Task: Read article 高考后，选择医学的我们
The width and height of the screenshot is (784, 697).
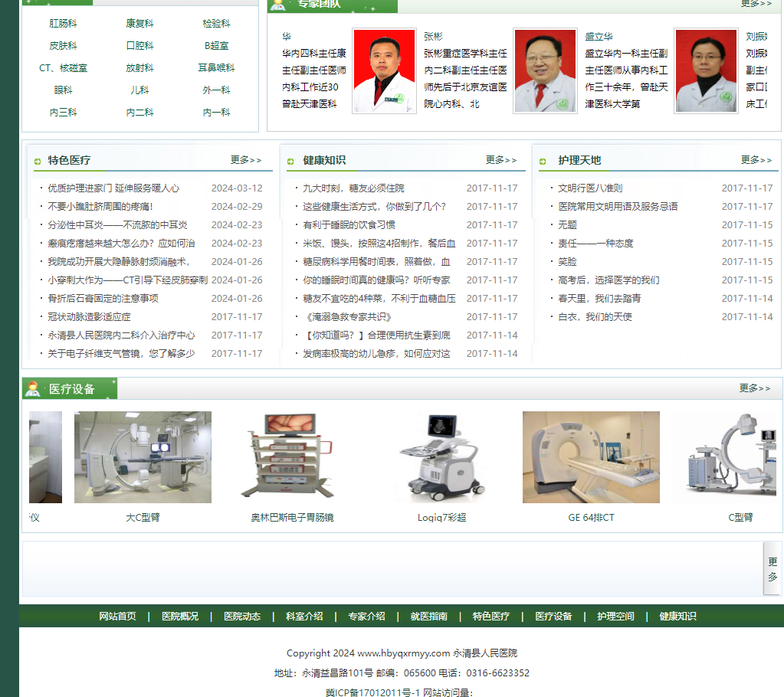Action: [x=609, y=280]
